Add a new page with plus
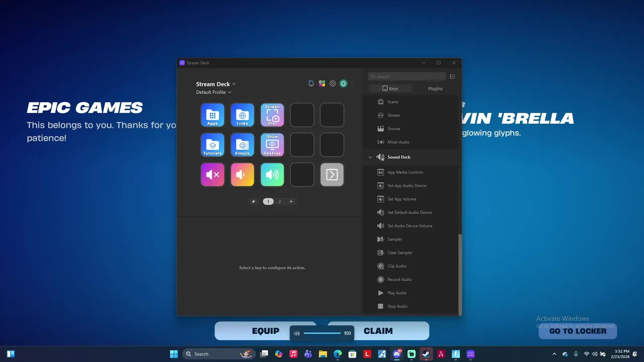Image resolution: width=644 pixels, height=362 pixels. pos(291,202)
